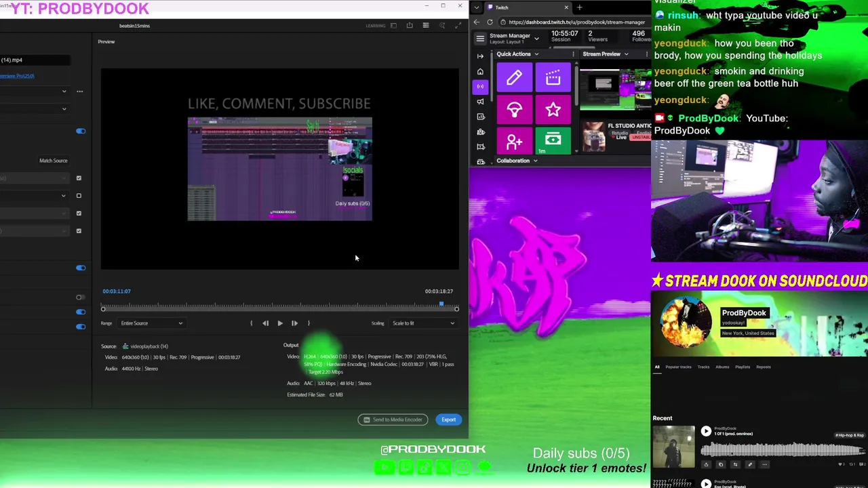Screen dimensions: 868x488
Task: Expand the Collaboration section chevron
Action: click(x=535, y=161)
